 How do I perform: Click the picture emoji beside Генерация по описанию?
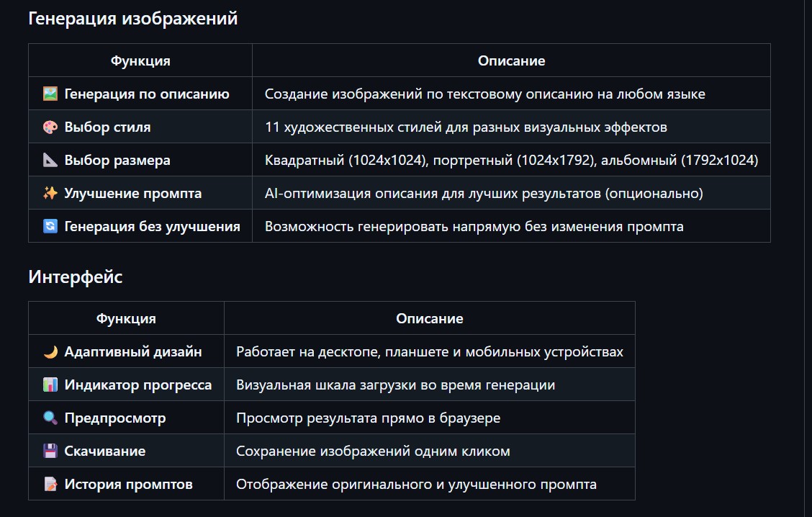tap(50, 94)
